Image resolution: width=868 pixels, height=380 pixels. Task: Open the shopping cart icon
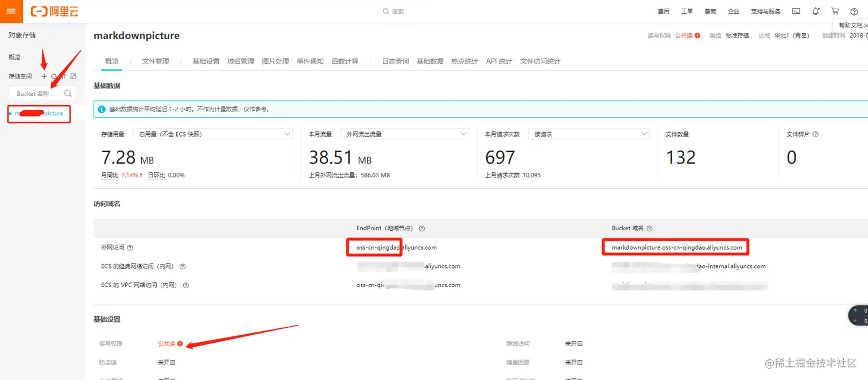click(x=835, y=11)
